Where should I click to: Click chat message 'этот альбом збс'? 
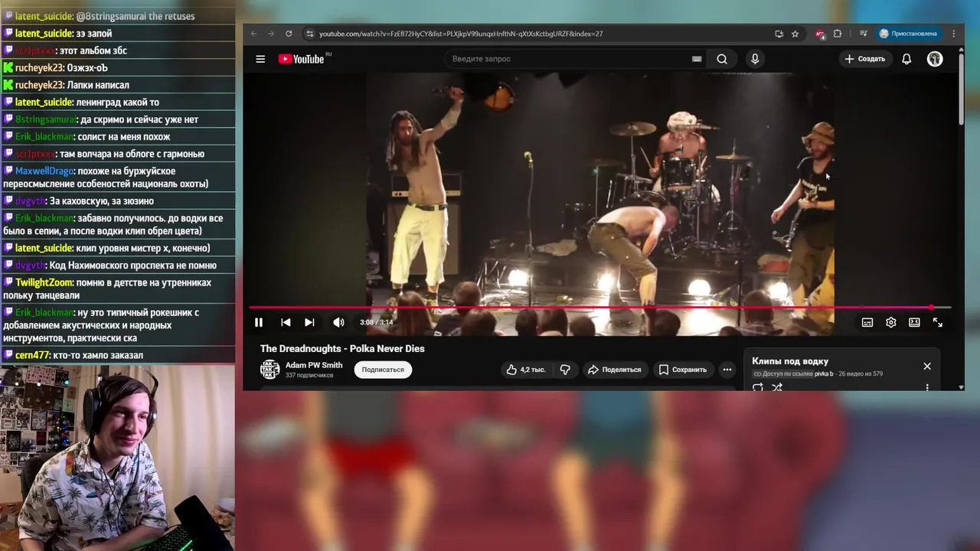(x=93, y=51)
